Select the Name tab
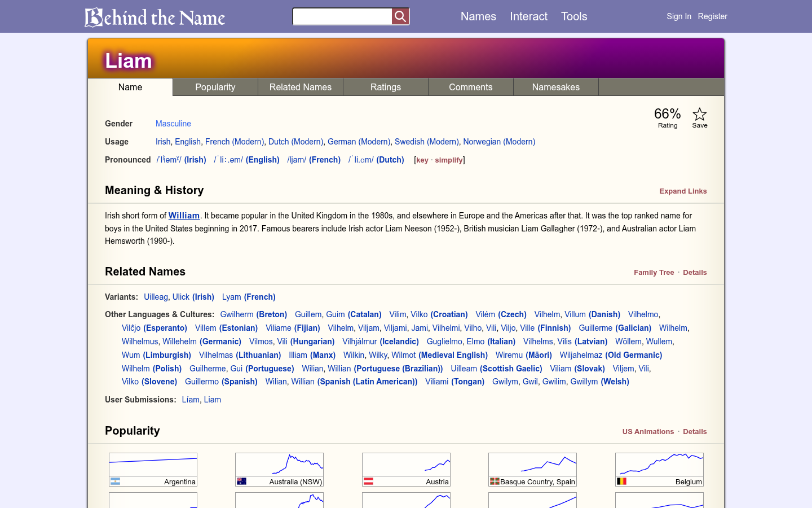 click(130, 87)
